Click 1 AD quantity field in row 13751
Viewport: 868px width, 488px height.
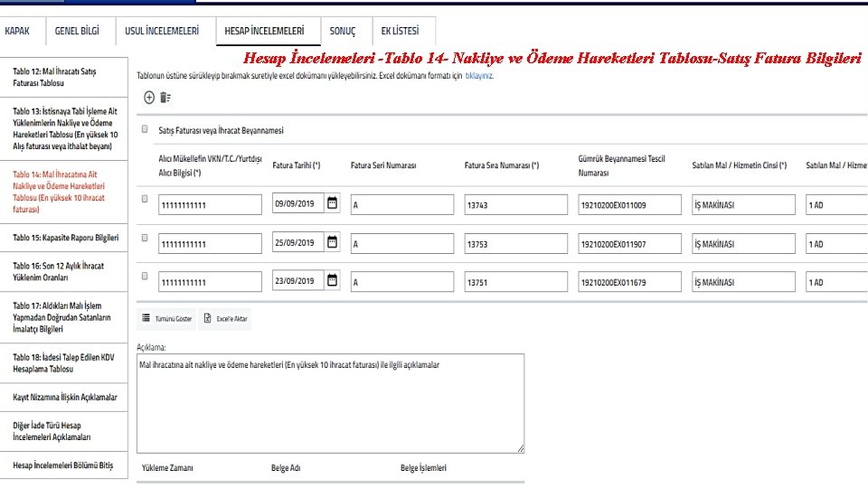(837, 282)
